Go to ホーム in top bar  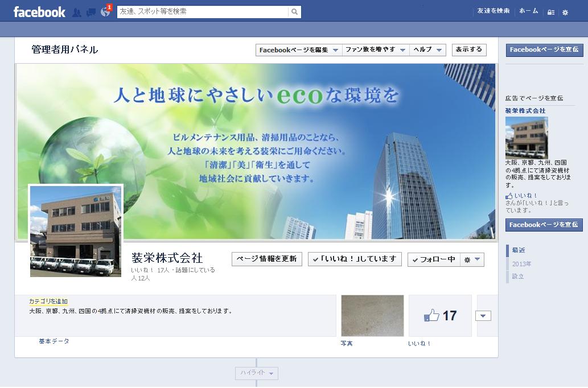click(528, 11)
